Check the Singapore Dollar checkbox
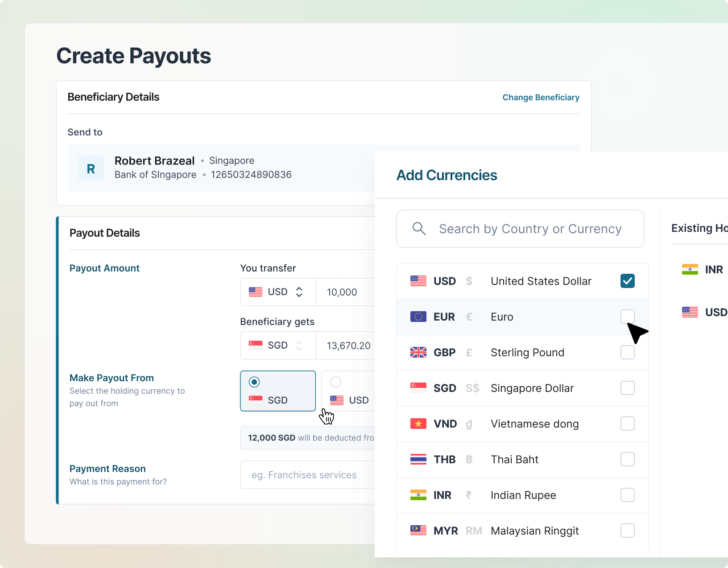Screen dimensions: 728x568 628,388
